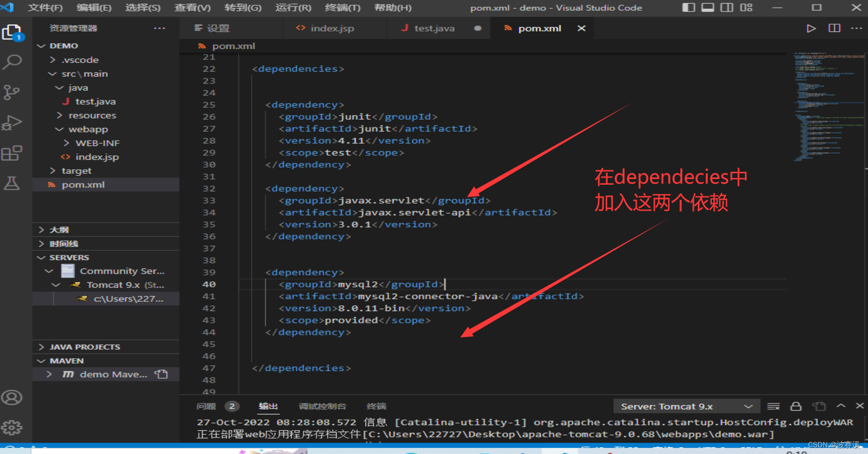Viewport: 868px width, 454px height.
Task: Open the 帮助(H) menu
Action: click(393, 8)
